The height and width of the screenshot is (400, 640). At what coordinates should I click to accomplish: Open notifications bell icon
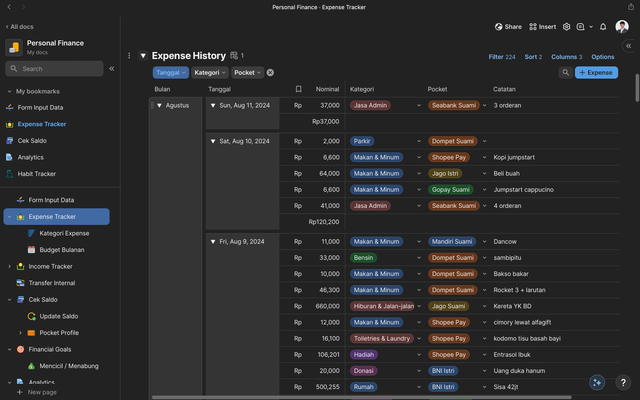[603, 27]
